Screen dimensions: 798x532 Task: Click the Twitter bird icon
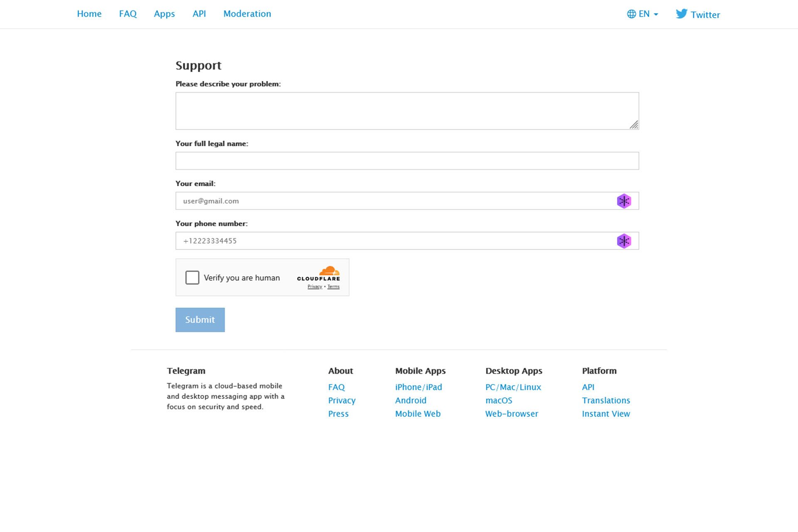coord(681,14)
